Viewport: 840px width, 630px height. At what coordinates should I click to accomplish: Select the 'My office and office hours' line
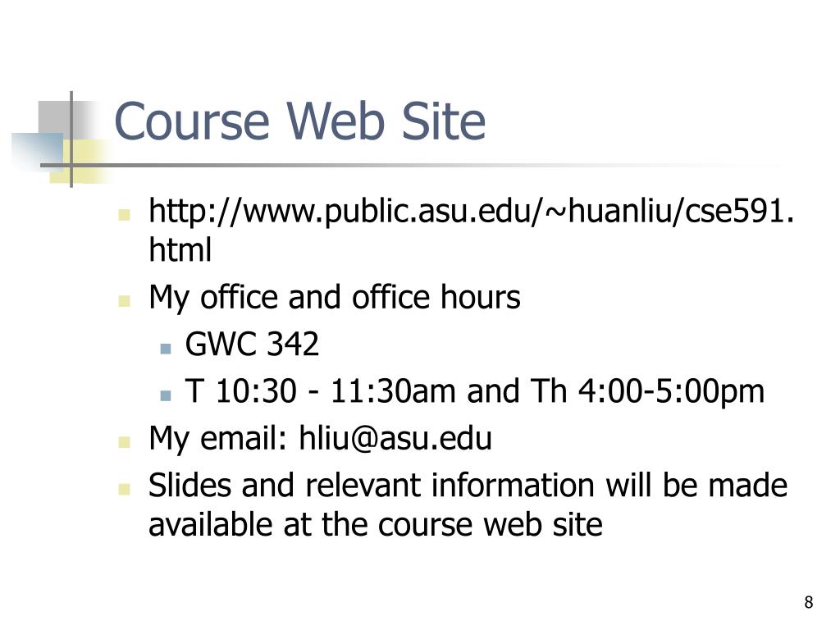coord(335,297)
